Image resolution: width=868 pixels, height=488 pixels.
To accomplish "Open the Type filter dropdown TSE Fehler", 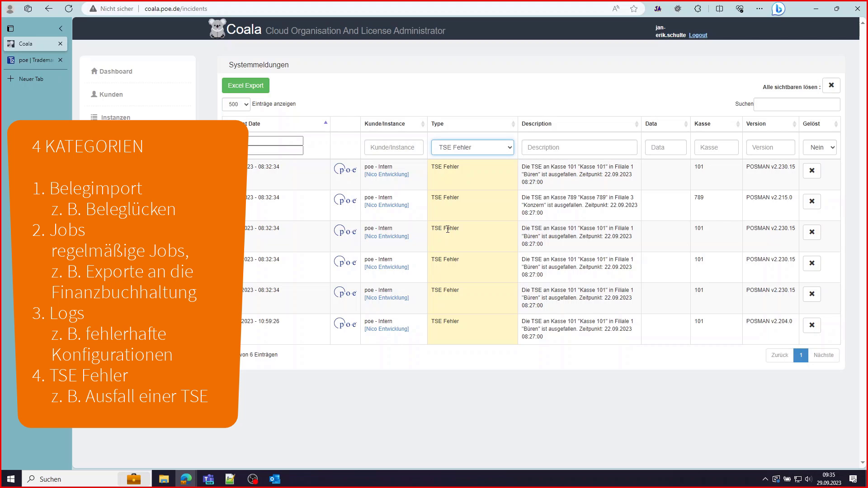I will pyautogui.click(x=472, y=147).
